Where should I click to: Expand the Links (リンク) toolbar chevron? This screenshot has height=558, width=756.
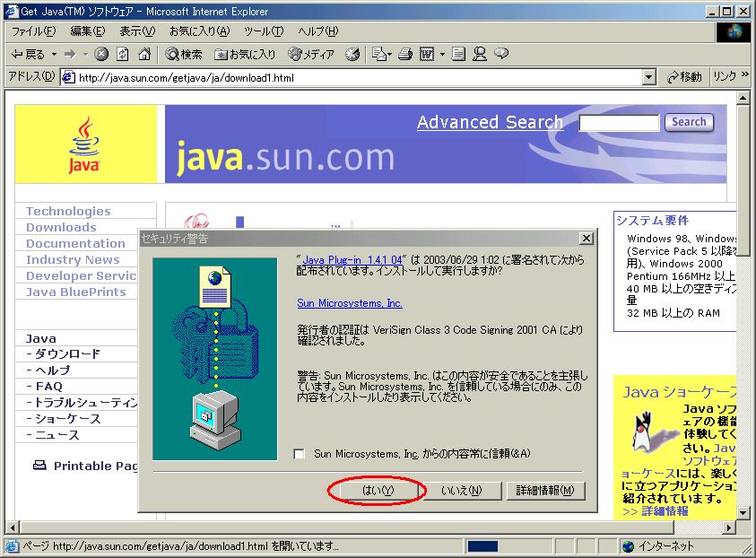745,74
